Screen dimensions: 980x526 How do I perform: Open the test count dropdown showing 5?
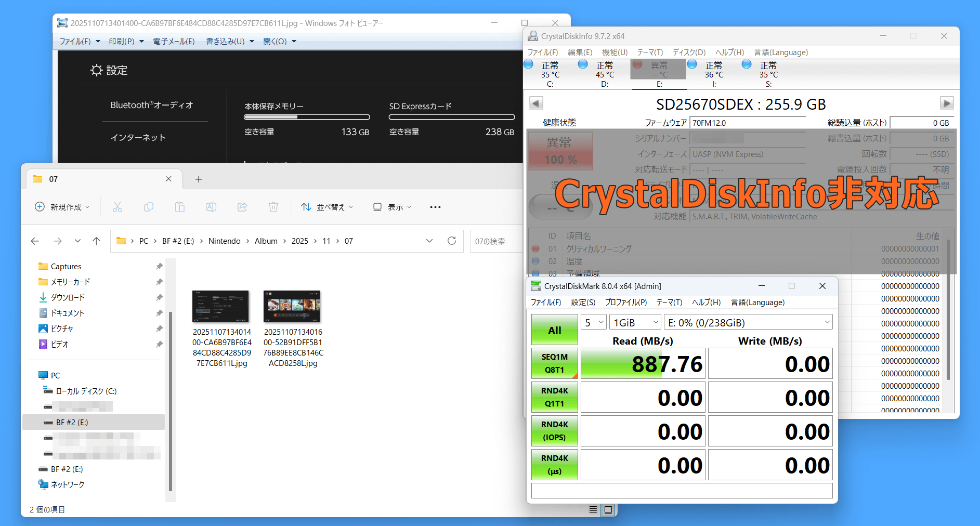click(x=593, y=322)
